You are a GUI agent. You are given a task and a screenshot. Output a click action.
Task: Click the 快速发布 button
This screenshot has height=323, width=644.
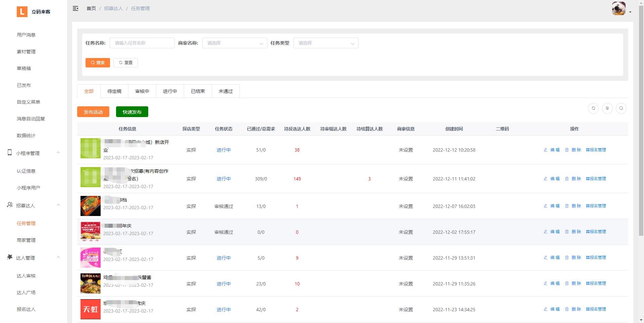(x=132, y=112)
